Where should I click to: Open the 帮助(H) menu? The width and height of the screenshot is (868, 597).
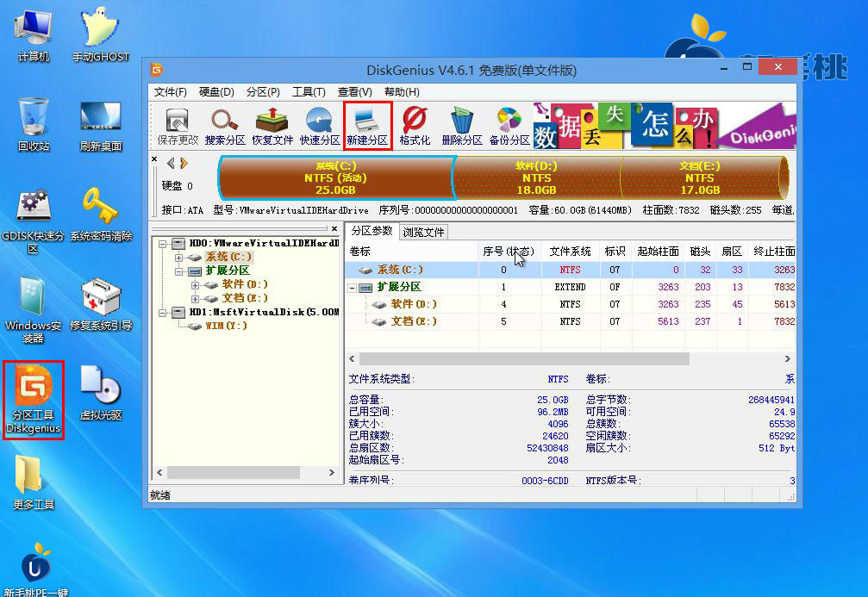click(402, 92)
